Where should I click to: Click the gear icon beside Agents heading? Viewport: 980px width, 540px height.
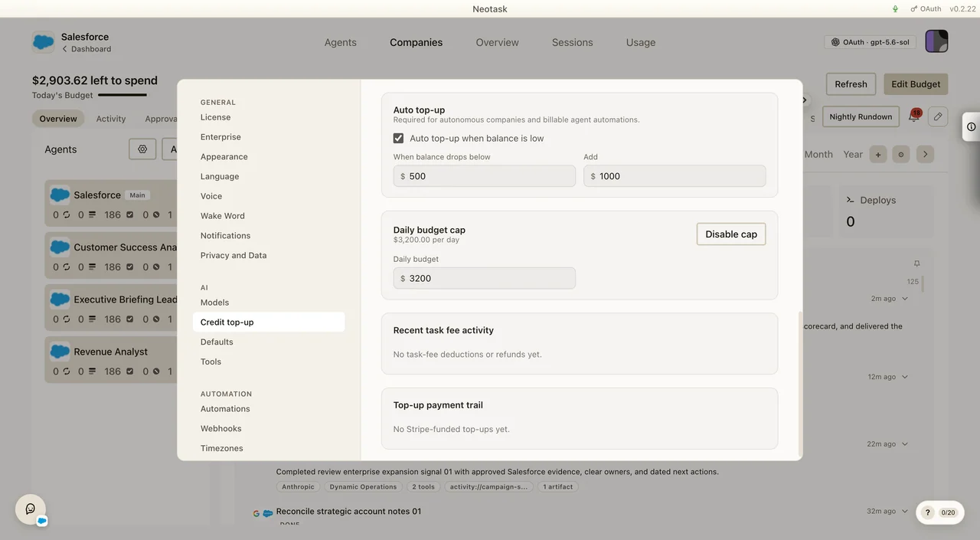[x=142, y=149]
